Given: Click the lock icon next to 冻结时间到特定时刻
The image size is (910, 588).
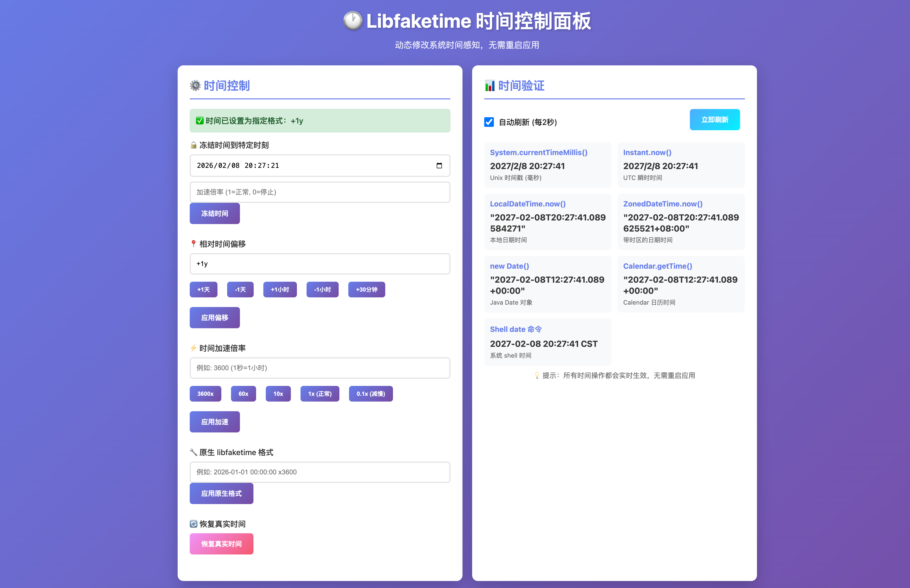Looking at the screenshot, I should (x=193, y=145).
